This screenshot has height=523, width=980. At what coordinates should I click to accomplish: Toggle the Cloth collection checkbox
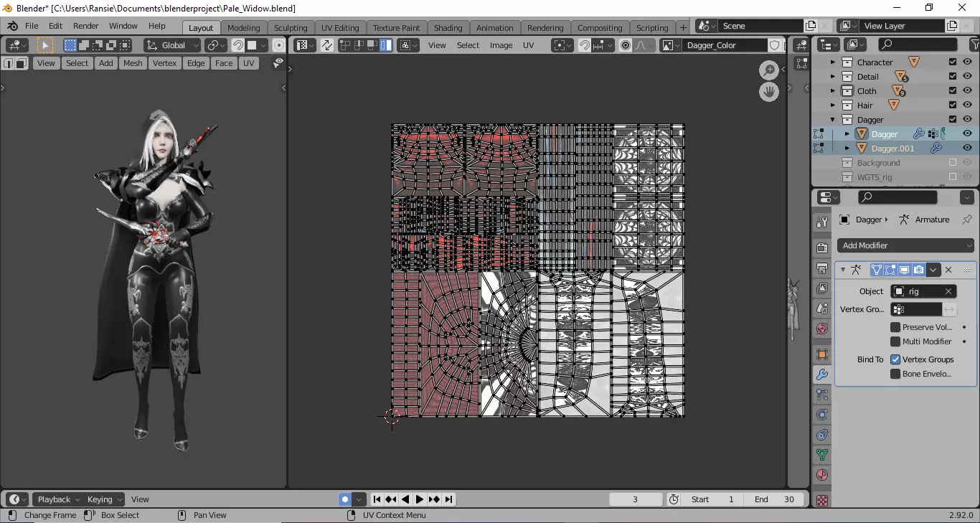click(953, 91)
